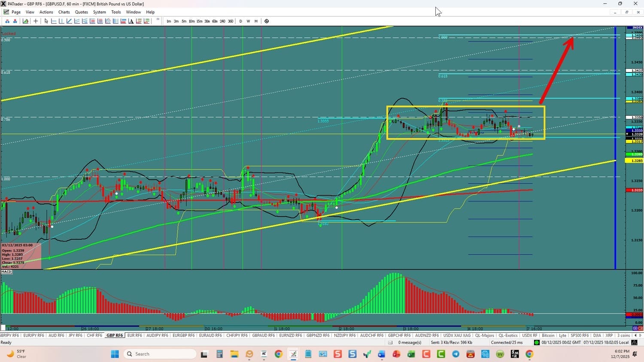Select the text annotation A tool
The width and height of the screenshot is (644, 362).
(x=131, y=21)
